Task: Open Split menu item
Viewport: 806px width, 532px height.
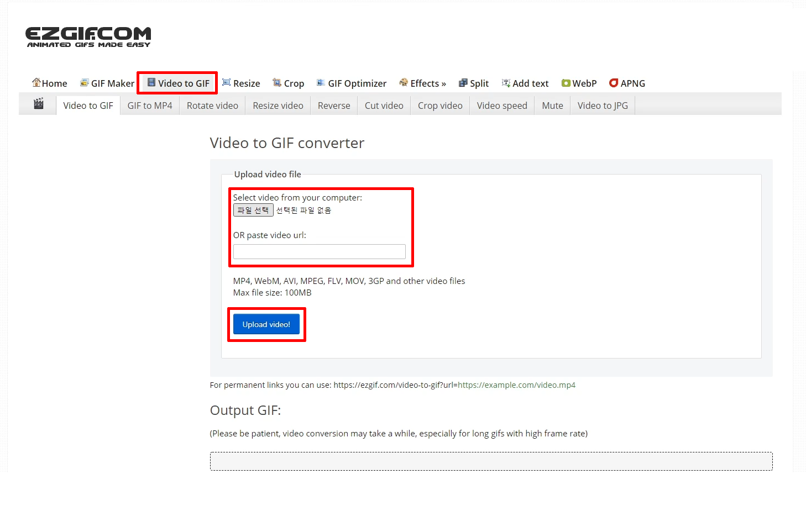Action: click(474, 83)
